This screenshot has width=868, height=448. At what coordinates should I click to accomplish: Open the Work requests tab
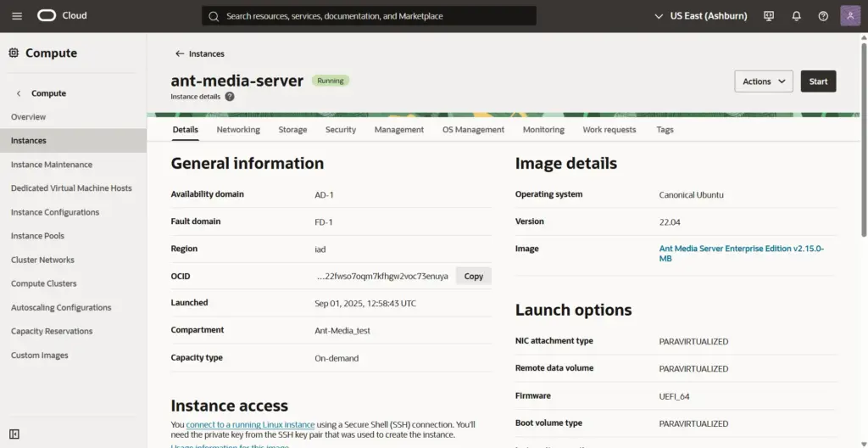(x=609, y=130)
